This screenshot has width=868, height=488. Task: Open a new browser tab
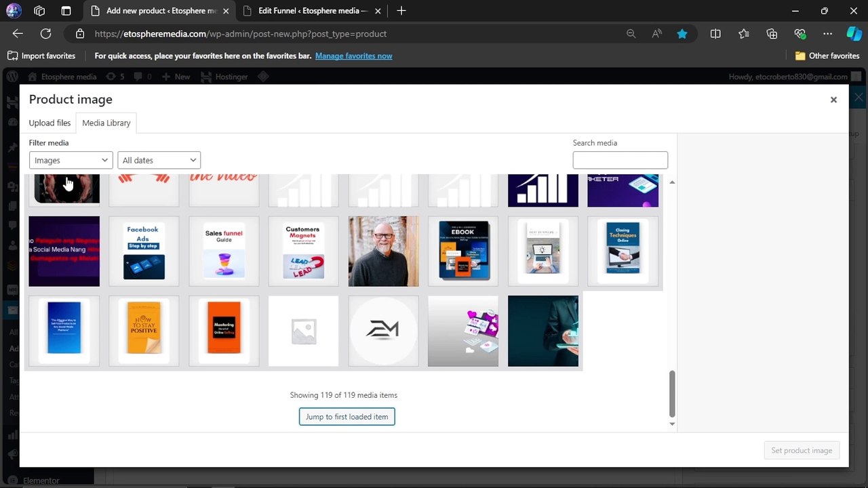click(x=401, y=11)
